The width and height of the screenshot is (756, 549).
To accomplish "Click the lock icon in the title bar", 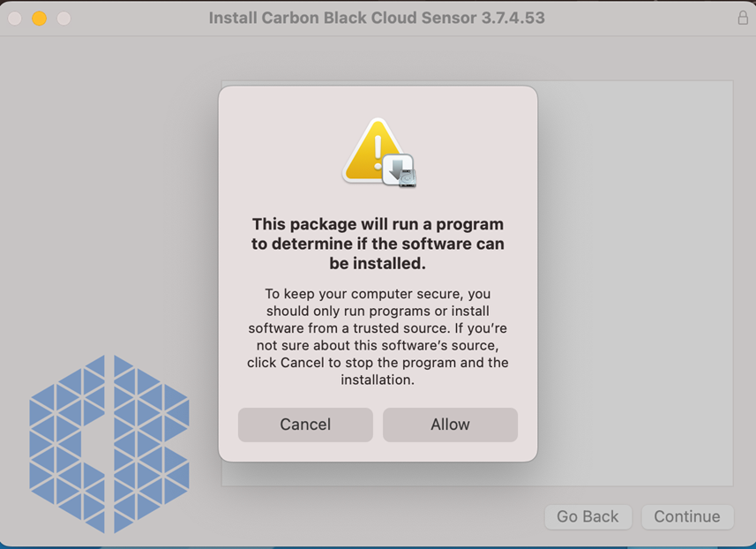I will pyautogui.click(x=743, y=17).
